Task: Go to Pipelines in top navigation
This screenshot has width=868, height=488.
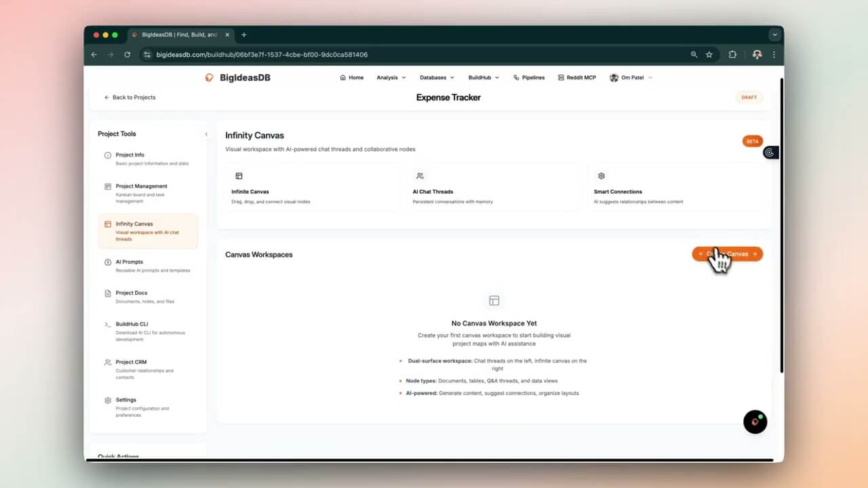Action: [529, 78]
